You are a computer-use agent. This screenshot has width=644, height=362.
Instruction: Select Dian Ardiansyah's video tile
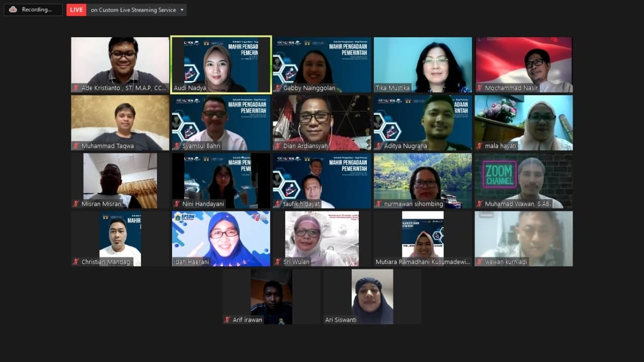tap(322, 123)
